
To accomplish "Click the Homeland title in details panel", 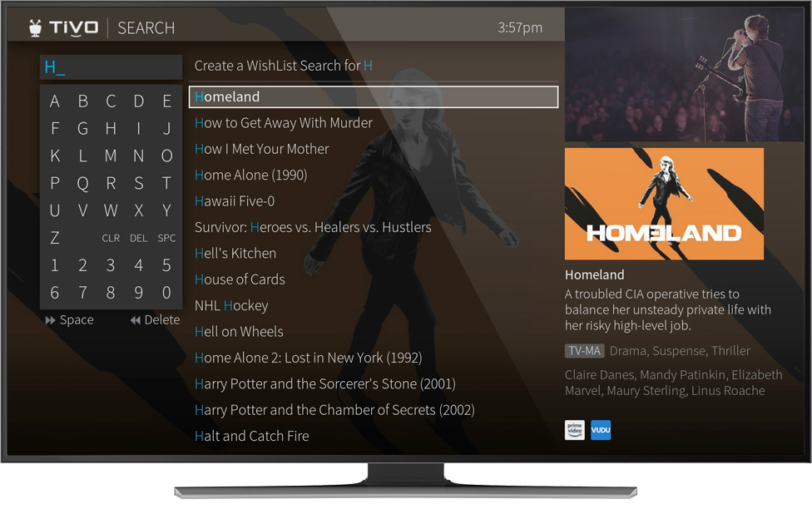I will [595, 274].
